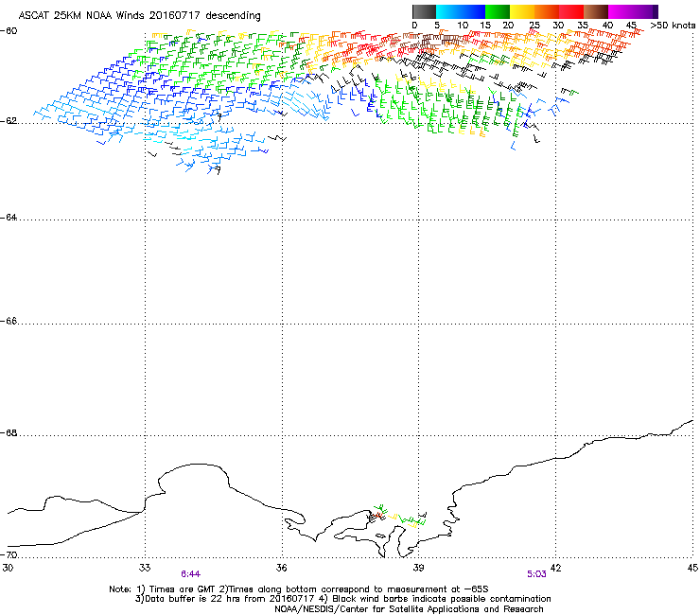Viewport: 700px width, 615px height.
Task: Click the "-62" latitude axis label
Action: 9,121
